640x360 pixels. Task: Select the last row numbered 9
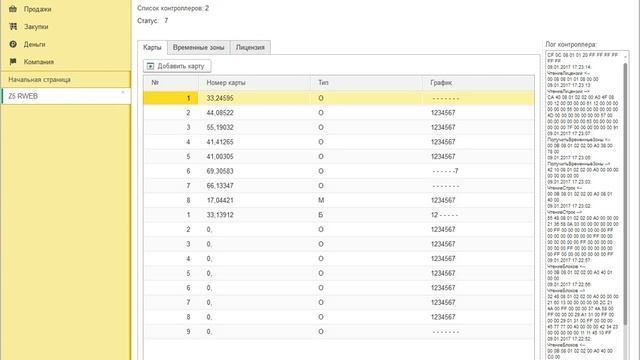(x=338, y=332)
